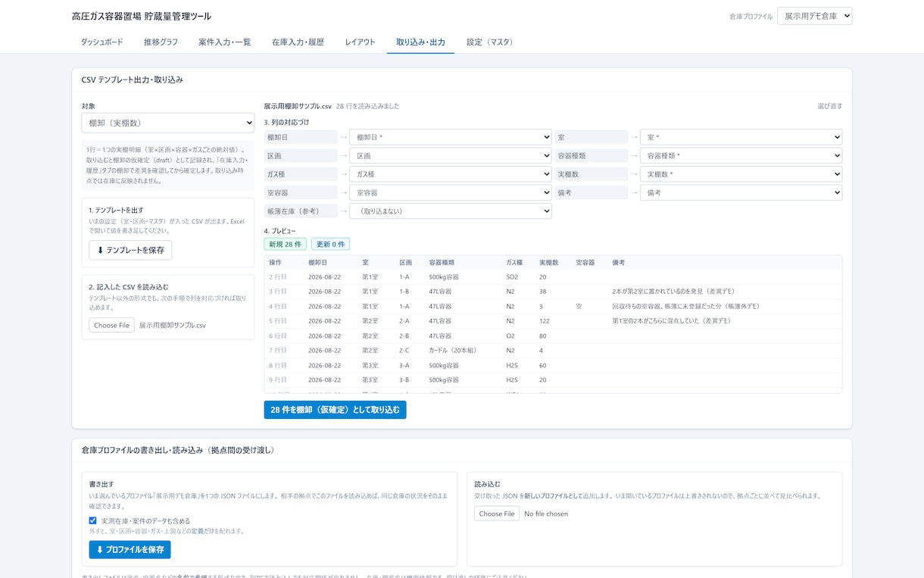Open the 在庫入力・履歴 tab
924x578 pixels.
tap(298, 42)
